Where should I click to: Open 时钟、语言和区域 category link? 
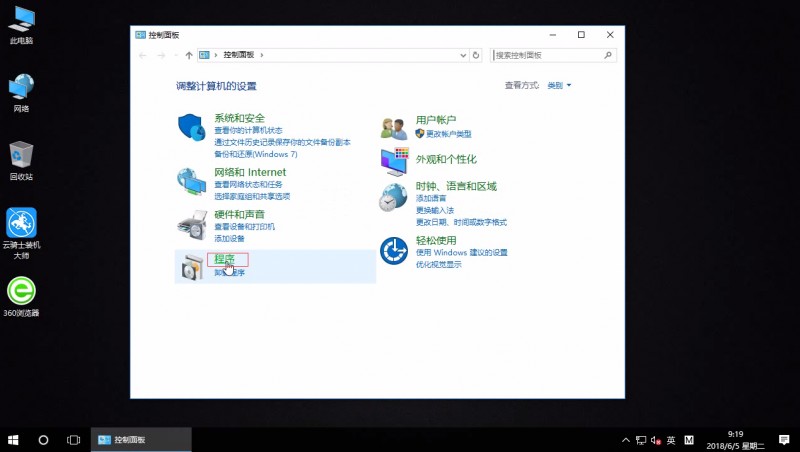click(456, 186)
